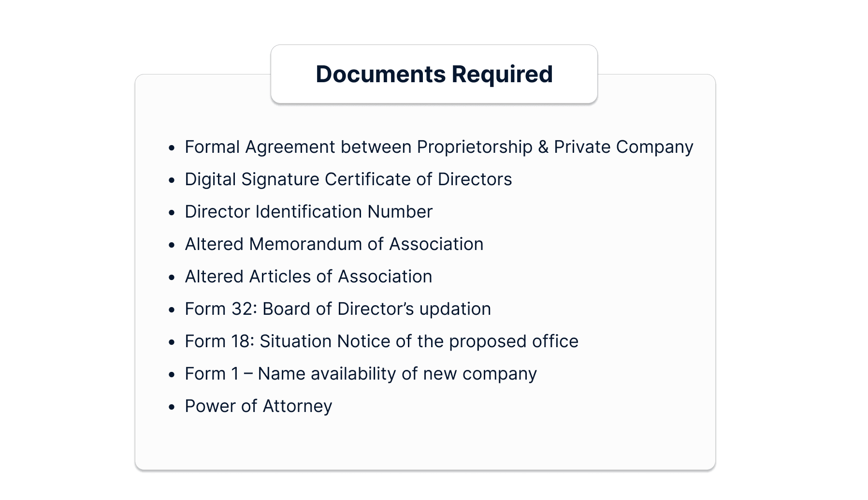868x500 pixels.
Task: Click the bullet before Director Identification Number
Action: [172, 213]
